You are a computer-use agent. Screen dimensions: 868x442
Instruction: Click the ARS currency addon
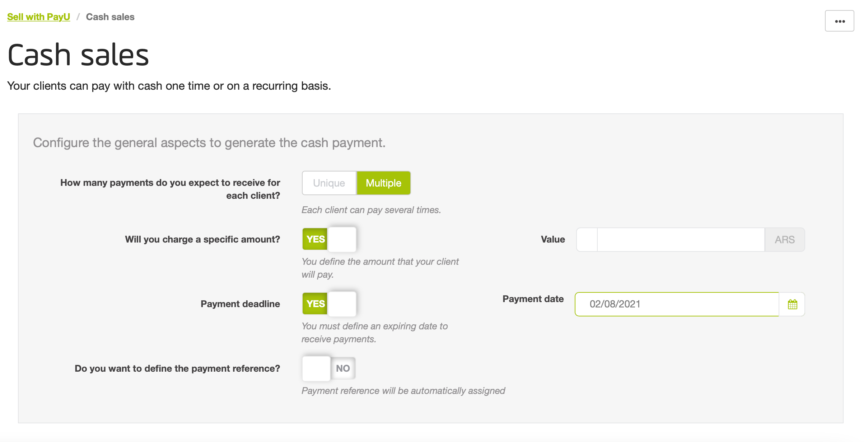pos(785,240)
